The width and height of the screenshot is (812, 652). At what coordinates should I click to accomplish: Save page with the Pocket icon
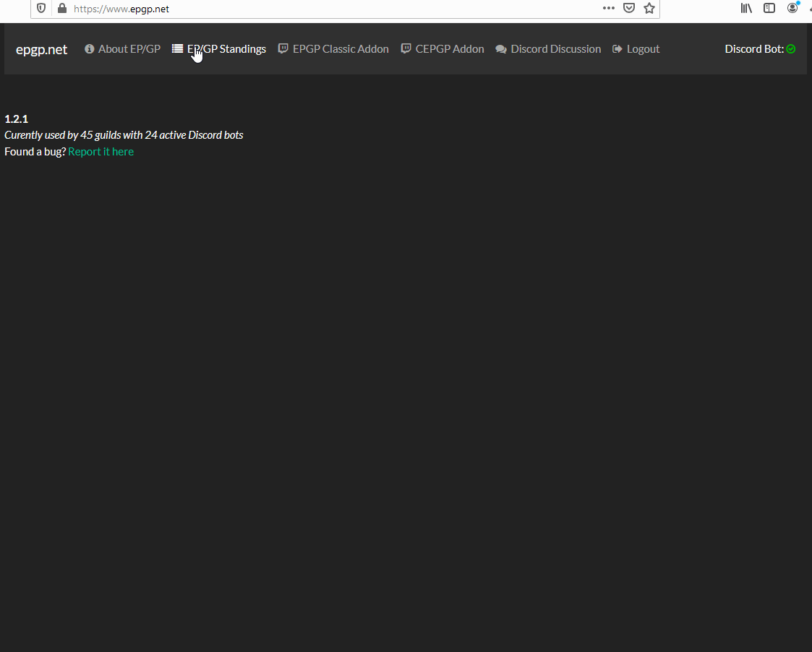click(x=629, y=8)
